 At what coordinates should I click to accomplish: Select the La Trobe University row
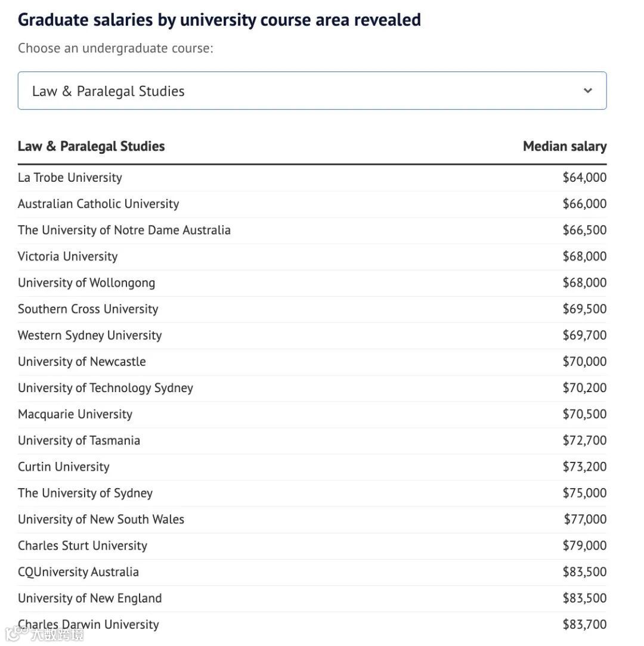point(70,178)
